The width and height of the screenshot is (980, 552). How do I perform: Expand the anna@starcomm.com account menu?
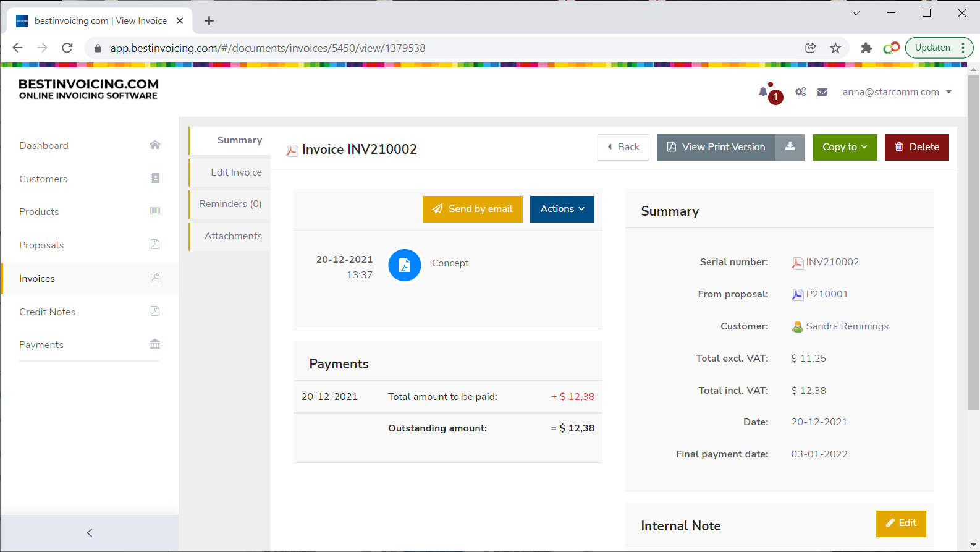pos(897,92)
